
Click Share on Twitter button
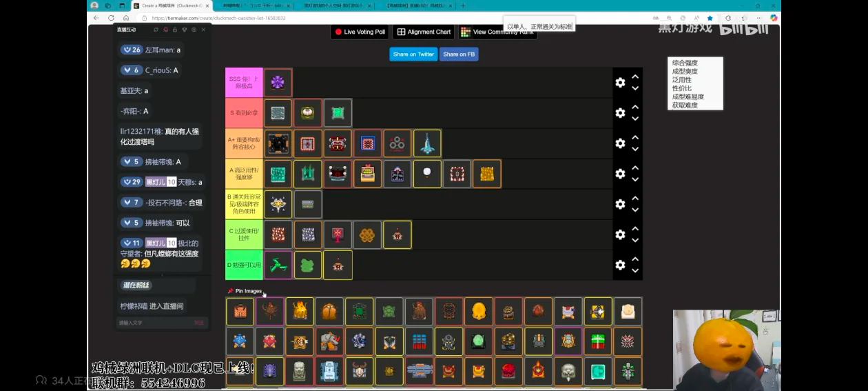(413, 54)
